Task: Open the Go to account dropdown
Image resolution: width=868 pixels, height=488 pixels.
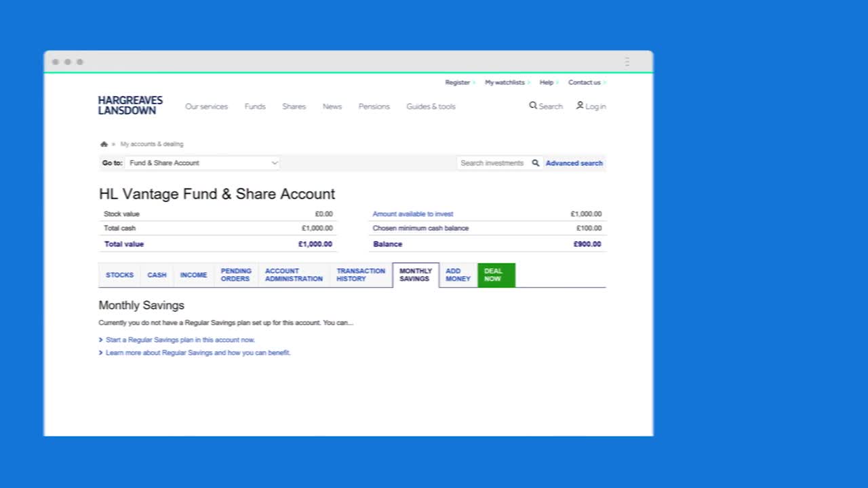Action: click(x=202, y=163)
